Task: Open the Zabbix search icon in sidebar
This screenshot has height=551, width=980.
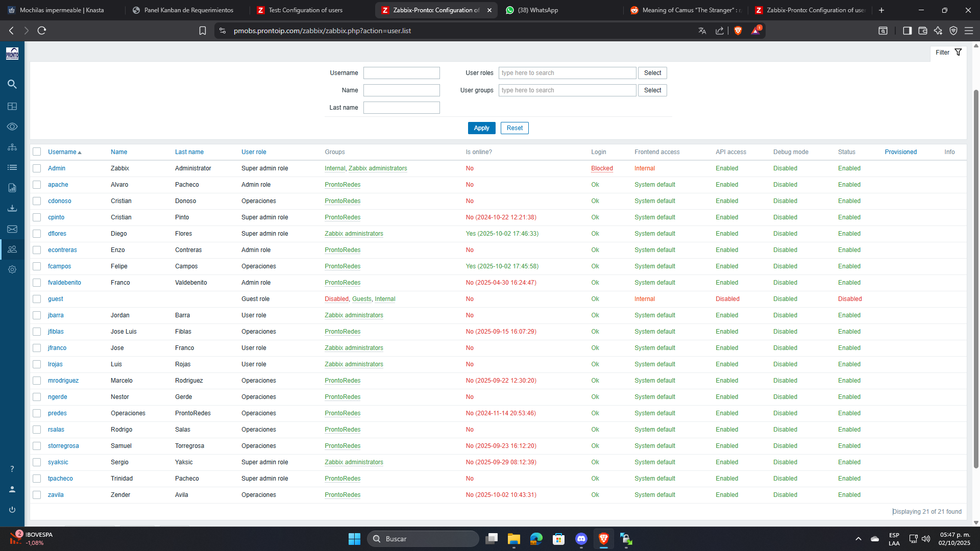Action: click(x=12, y=84)
